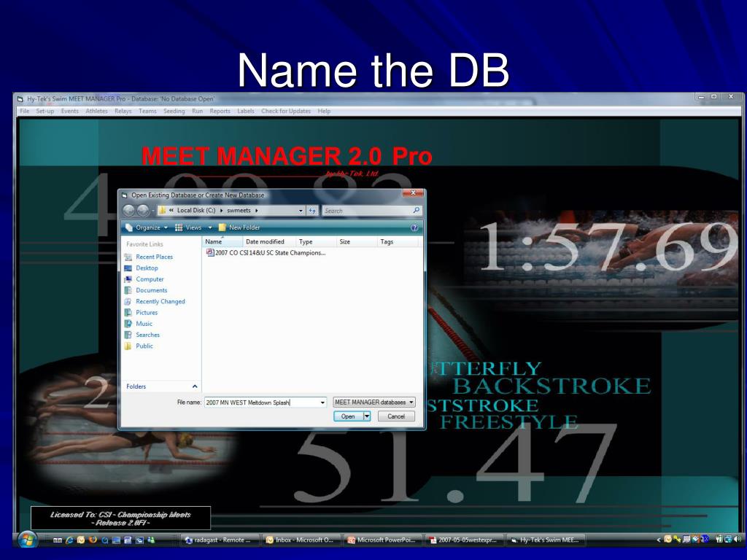Open the Reports menu
Image resolution: width=747 pixels, height=560 pixels.
pyautogui.click(x=220, y=111)
